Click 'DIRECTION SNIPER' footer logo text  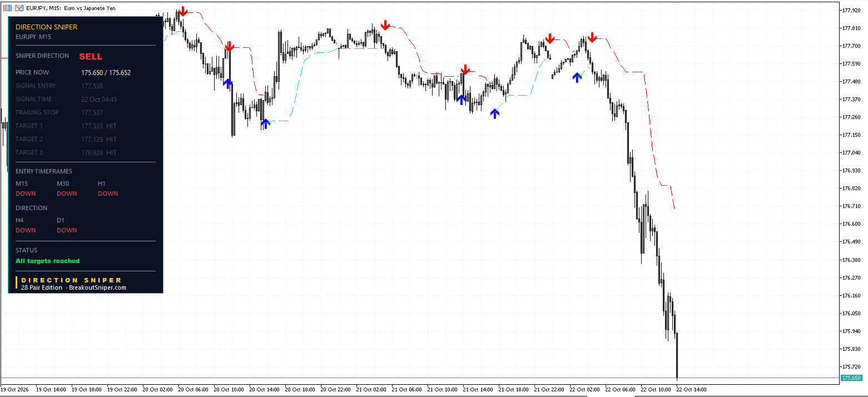[71, 280]
